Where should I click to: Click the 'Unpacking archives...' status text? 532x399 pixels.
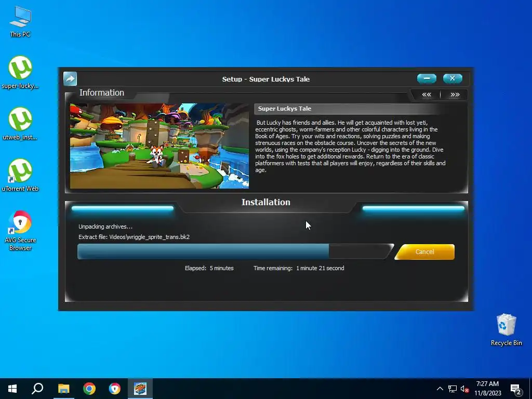click(105, 227)
